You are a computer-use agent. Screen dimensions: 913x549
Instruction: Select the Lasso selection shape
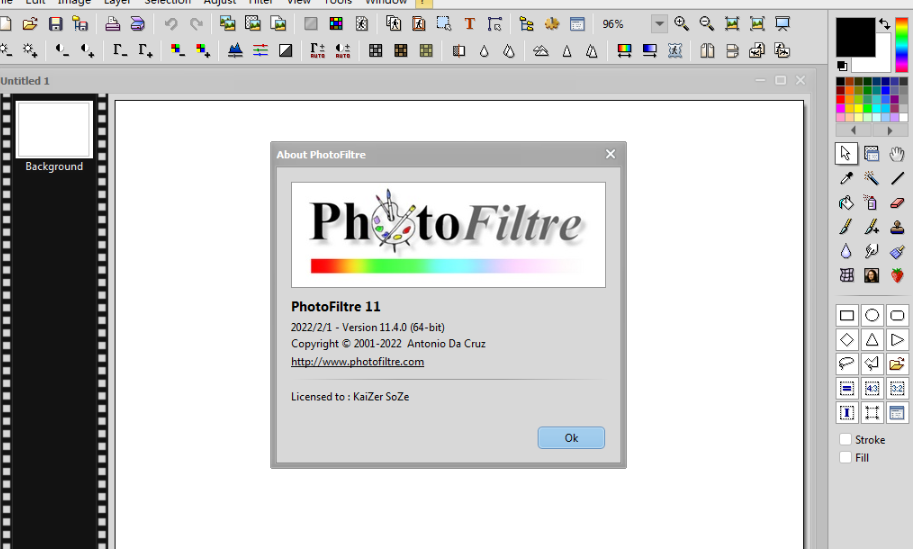tap(847, 364)
